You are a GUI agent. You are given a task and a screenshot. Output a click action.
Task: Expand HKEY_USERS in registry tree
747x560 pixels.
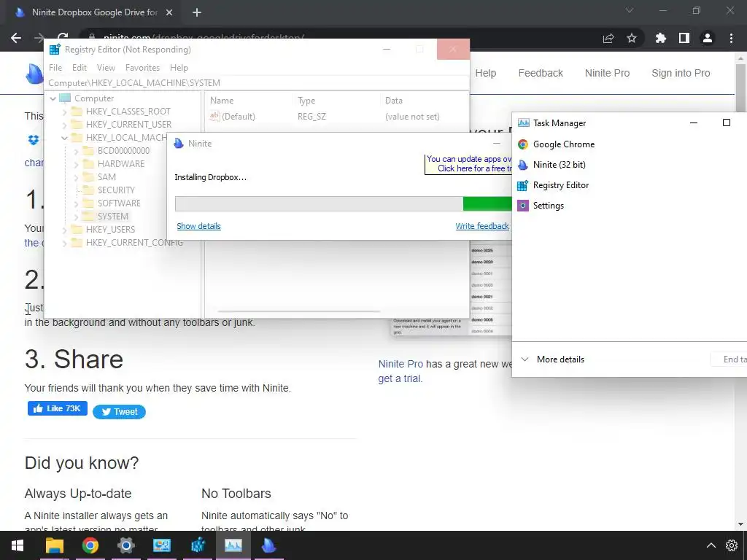coord(64,230)
